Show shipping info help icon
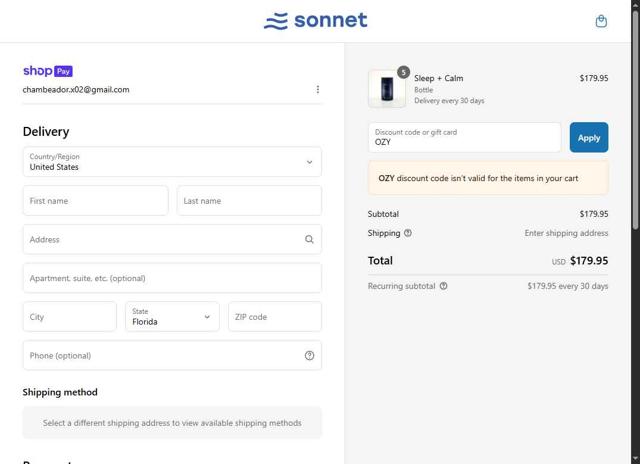Image resolution: width=640 pixels, height=464 pixels. (408, 233)
